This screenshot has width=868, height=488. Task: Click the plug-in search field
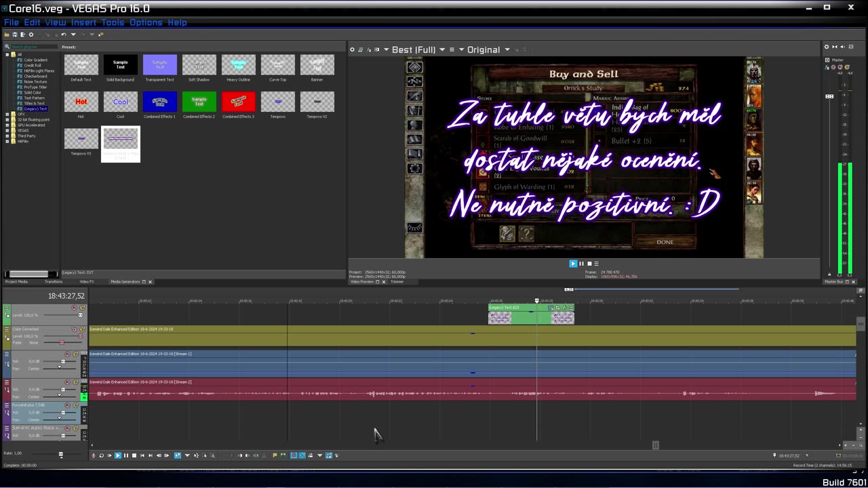click(x=34, y=47)
